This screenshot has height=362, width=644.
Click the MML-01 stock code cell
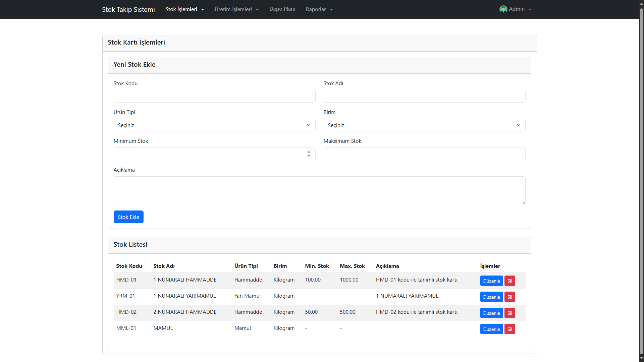coord(126,328)
